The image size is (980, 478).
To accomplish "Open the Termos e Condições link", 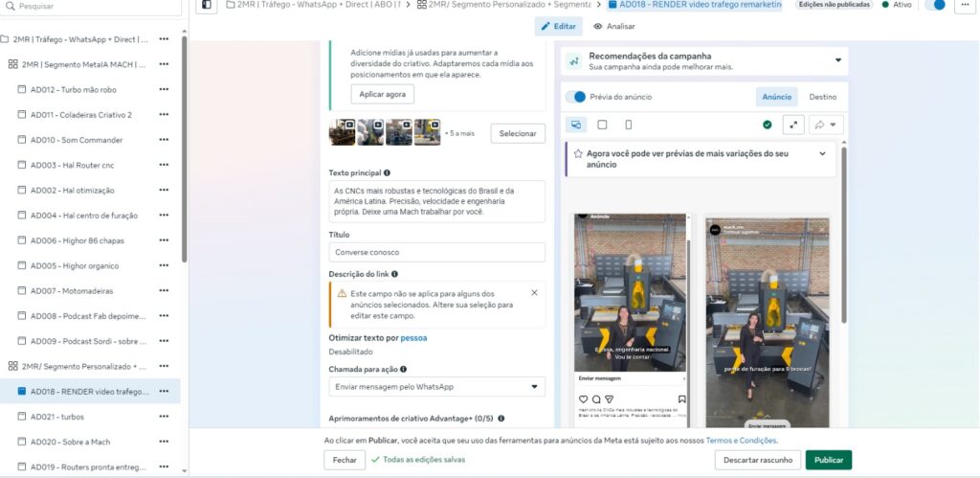I will 741,441.
